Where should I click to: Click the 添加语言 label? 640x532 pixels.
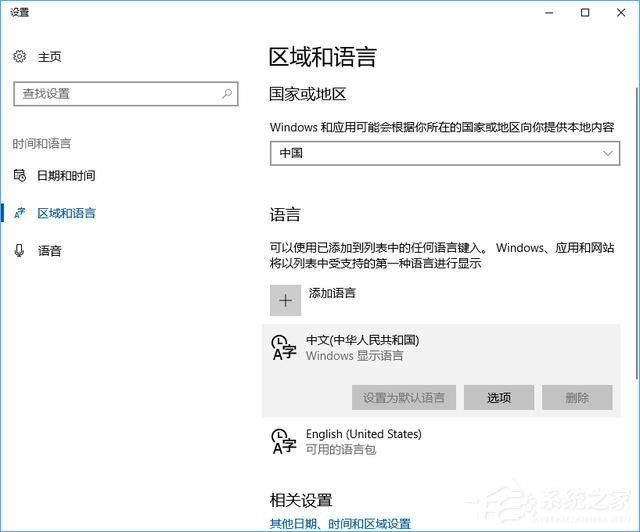[x=332, y=293]
